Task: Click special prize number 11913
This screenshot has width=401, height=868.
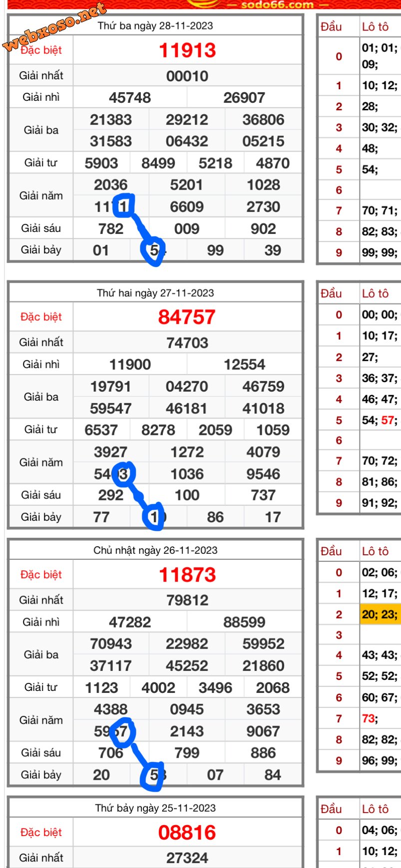Action: click(187, 50)
